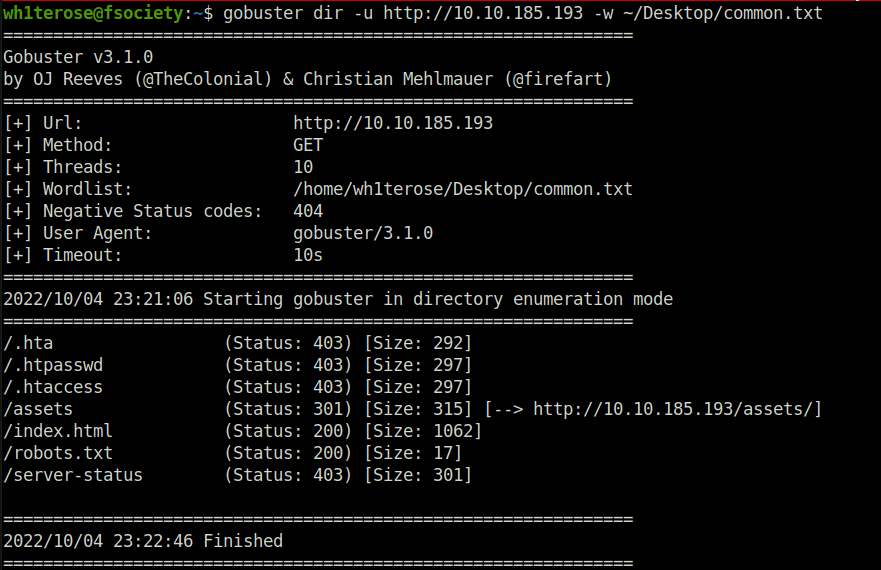The image size is (881, 570).
Task: Click Size: 292 for /.hta
Action: pos(417,343)
